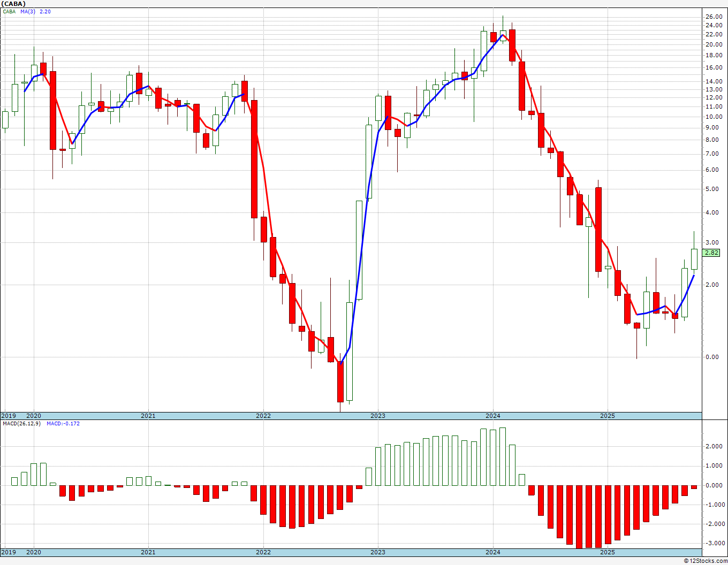Select the 13.00 price axis label
The width and height of the screenshot is (728, 565).
(x=714, y=89)
